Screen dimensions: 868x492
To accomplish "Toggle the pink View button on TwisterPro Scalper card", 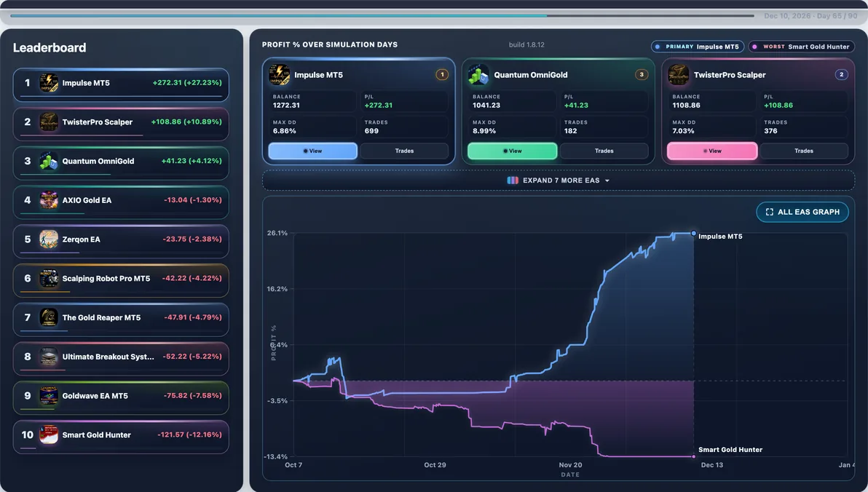I will click(712, 151).
